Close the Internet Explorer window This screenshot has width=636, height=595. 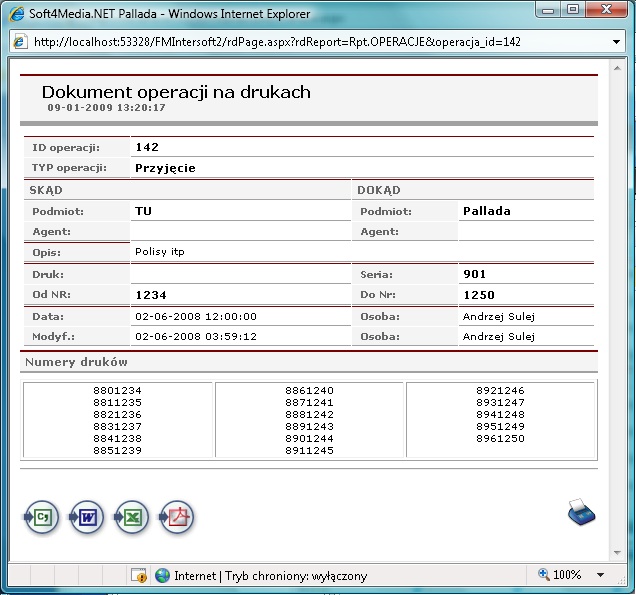coord(606,10)
